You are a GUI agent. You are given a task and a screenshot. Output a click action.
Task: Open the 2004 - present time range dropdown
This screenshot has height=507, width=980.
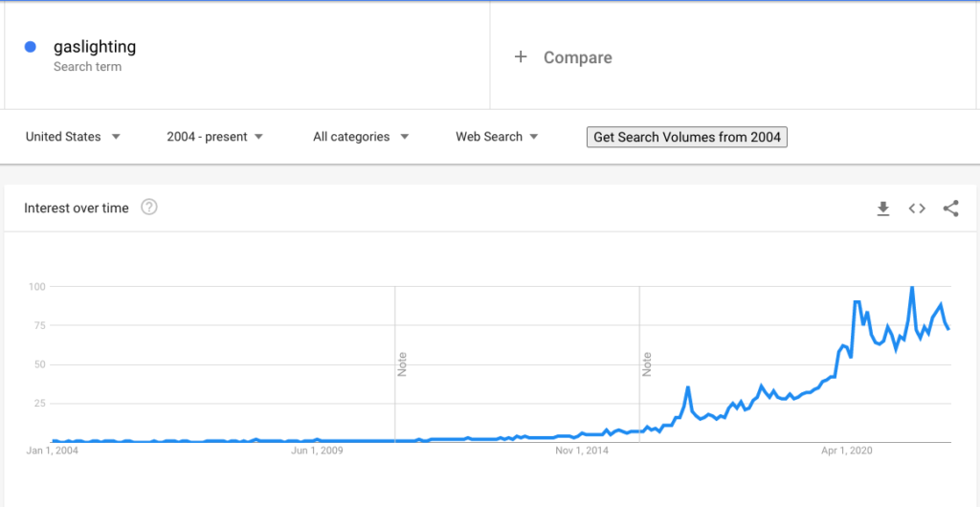215,137
